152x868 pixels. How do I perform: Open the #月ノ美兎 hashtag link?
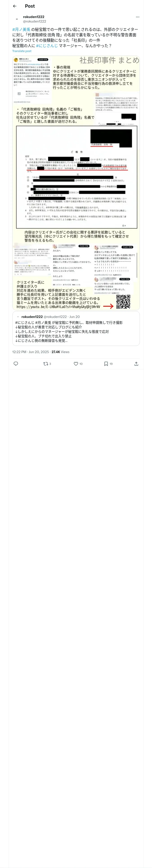[x=21, y=30]
